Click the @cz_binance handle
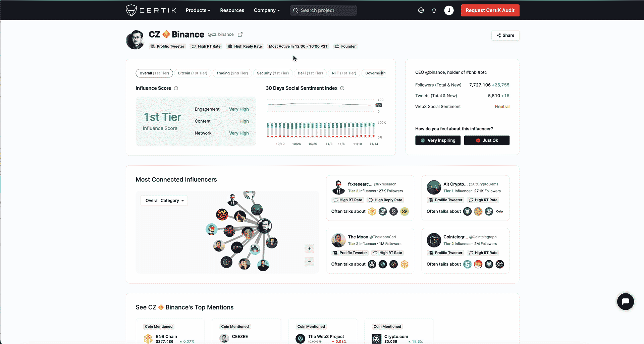Screen dimensions: 644x344 [x=221, y=35]
